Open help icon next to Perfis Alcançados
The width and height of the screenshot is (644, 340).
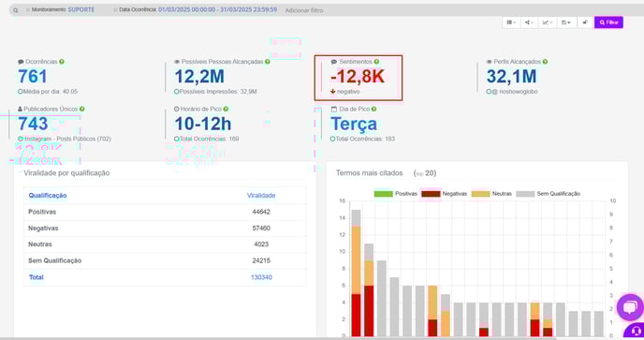tap(545, 62)
